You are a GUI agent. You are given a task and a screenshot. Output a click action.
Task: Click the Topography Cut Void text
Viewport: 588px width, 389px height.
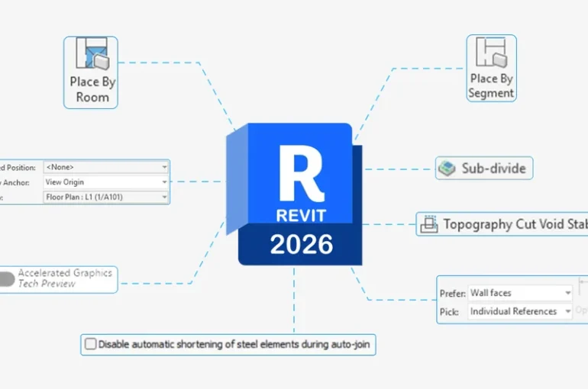(x=515, y=224)
